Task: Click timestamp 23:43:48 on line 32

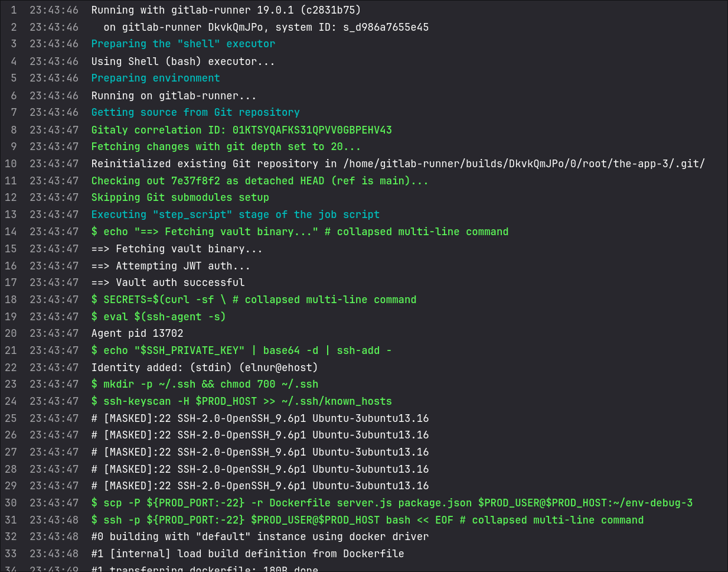Action: [x=54, y=537]
